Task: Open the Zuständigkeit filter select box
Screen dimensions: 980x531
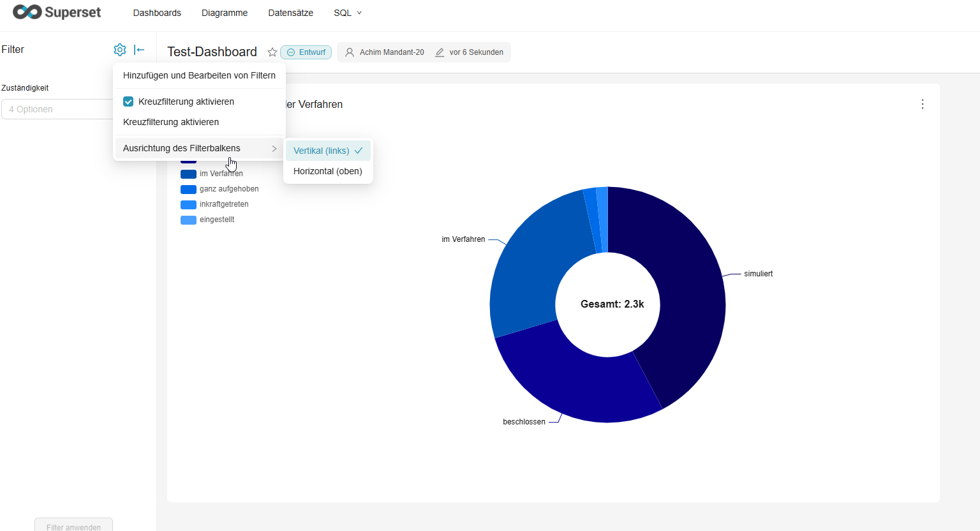Action: pos(57,109)
